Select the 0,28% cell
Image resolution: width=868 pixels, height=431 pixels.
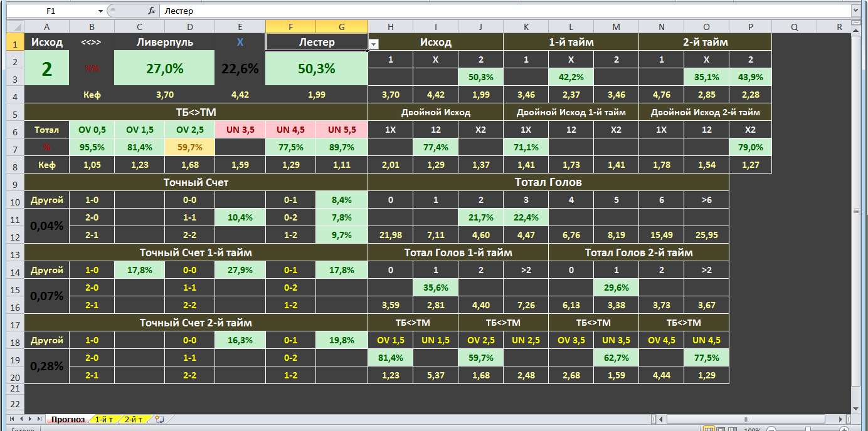click(47, 366)
